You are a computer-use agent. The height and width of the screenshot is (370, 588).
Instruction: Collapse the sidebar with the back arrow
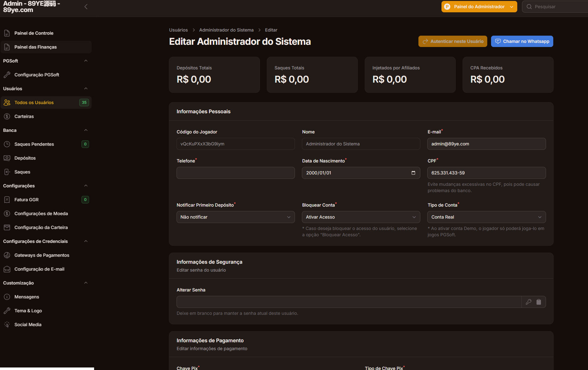tap(86, 7)
